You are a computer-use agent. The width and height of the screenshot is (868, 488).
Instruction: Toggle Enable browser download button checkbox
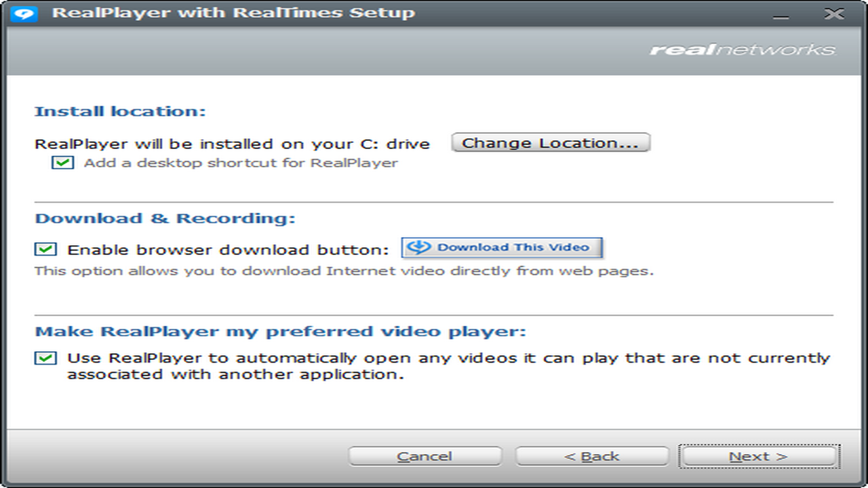[46, 249]
